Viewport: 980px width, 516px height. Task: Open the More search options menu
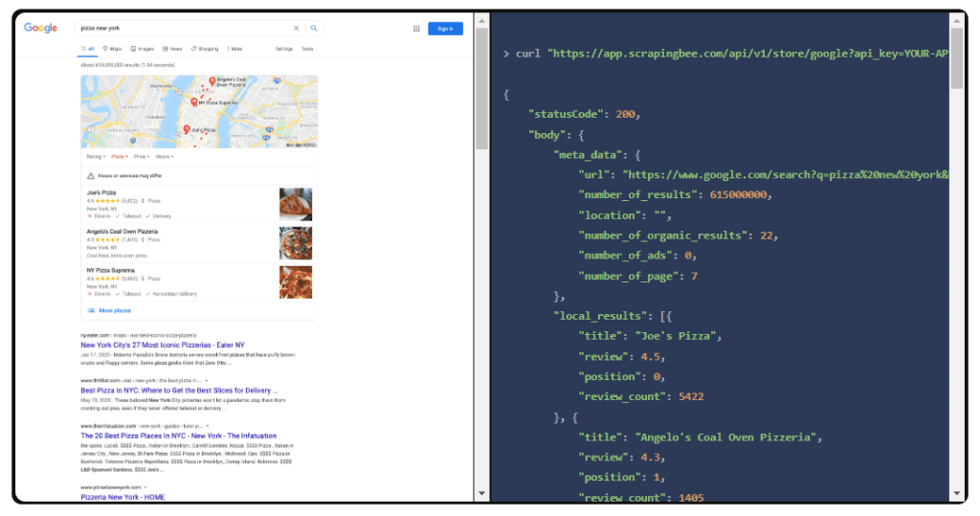234,49
